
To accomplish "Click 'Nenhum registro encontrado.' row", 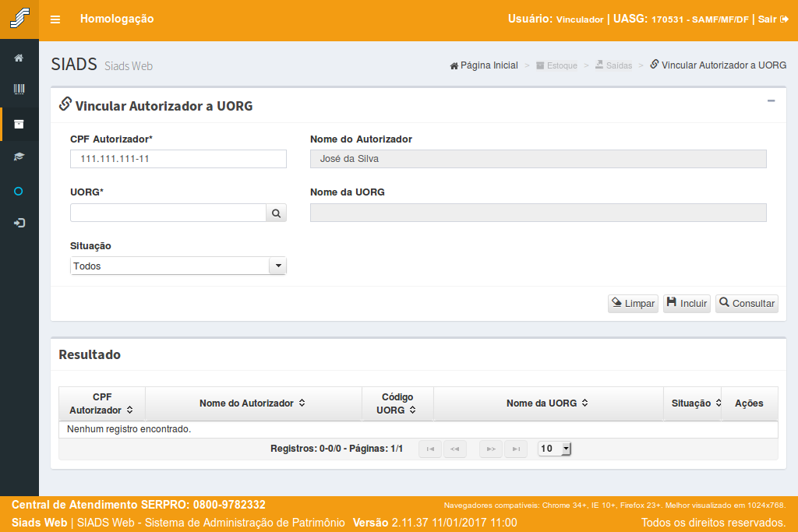I will click(x=418, y=429).
